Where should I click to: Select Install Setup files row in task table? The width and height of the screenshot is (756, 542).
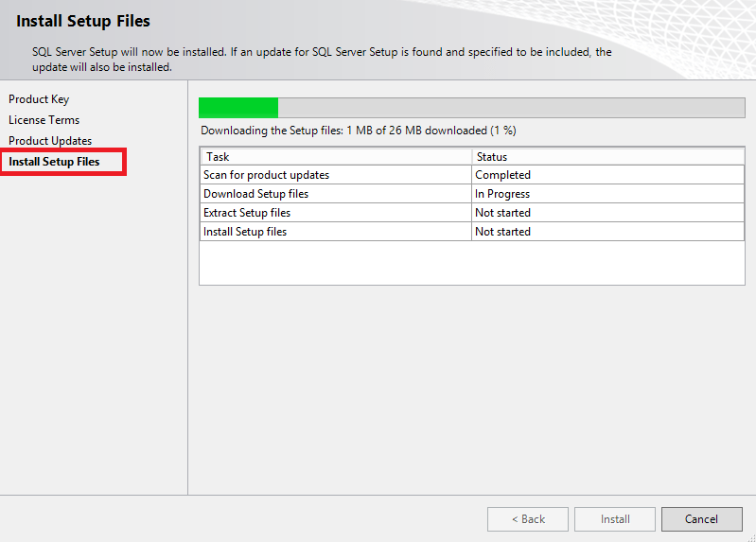pyautogui.click(x=245, y=232)
